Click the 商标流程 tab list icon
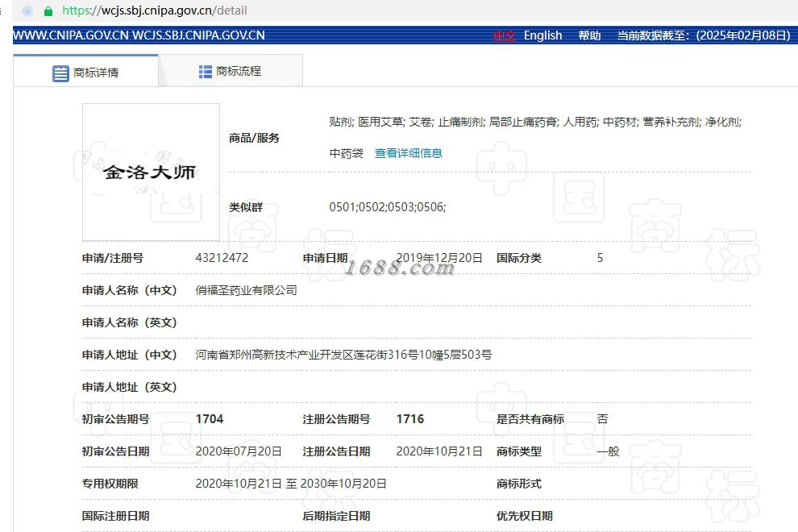 [205, 72]
